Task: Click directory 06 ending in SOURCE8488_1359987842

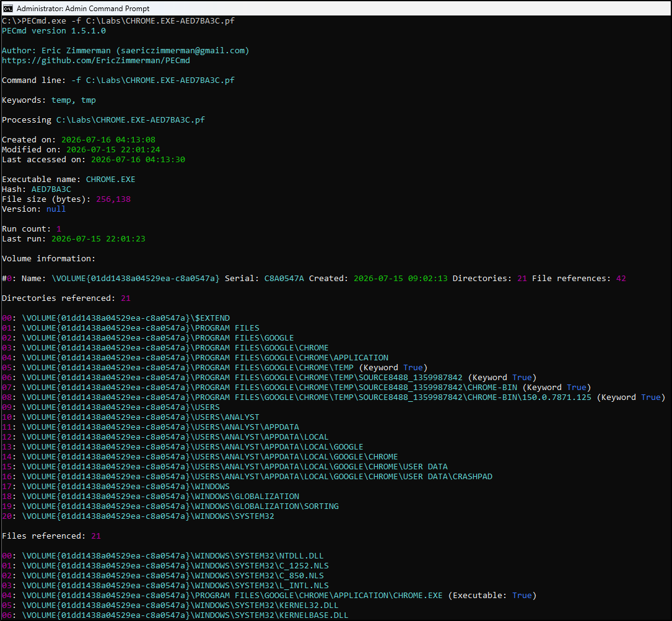Action: click(269, 378)
